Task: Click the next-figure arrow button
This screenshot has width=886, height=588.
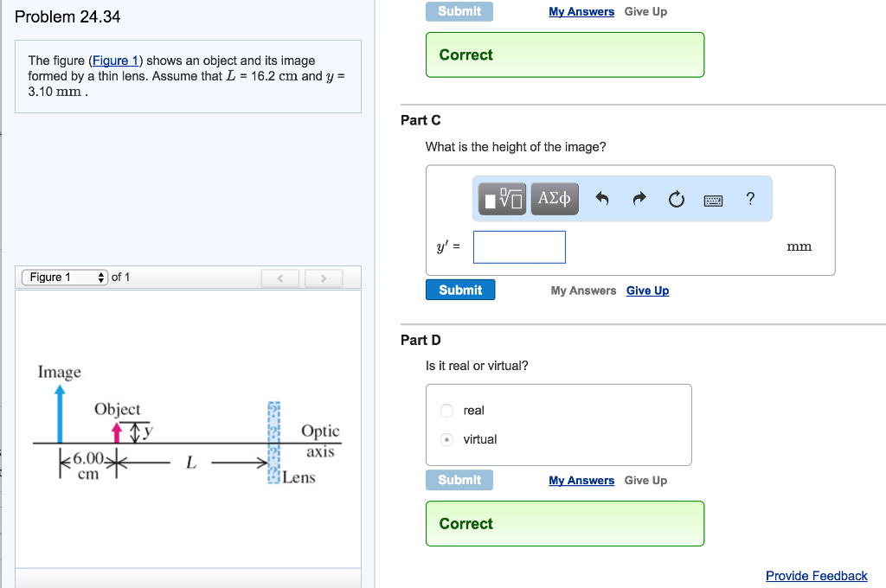Action: point(324,278)
